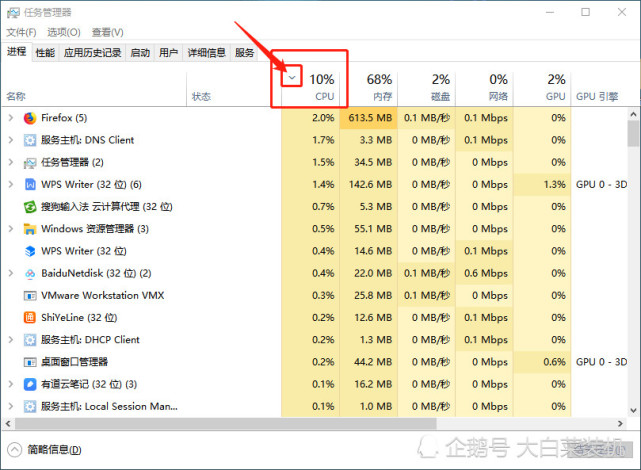This screenshot has width=641, height=470.
Task: Click the DHCP Client service gear icon
Action: (30, 340)
